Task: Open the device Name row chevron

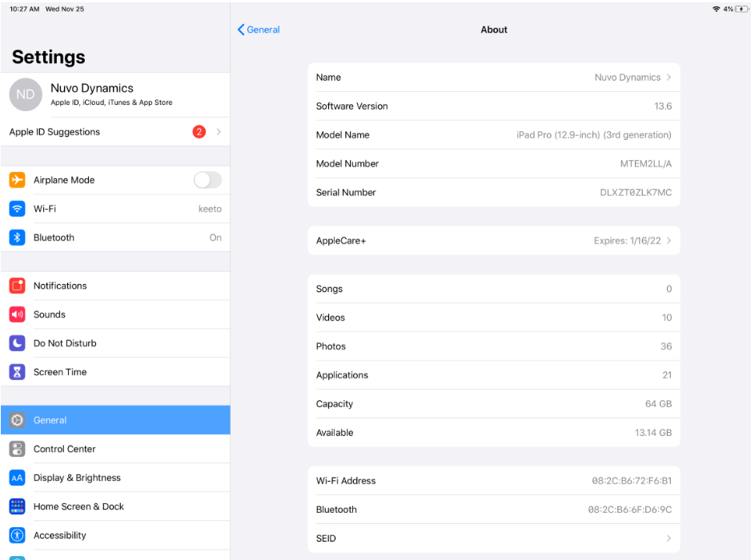Action: 669,78
